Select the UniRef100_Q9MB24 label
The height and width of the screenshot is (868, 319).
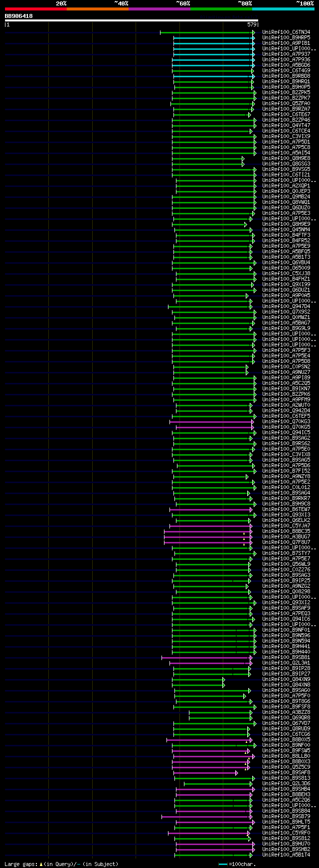(x=286, y=197)
